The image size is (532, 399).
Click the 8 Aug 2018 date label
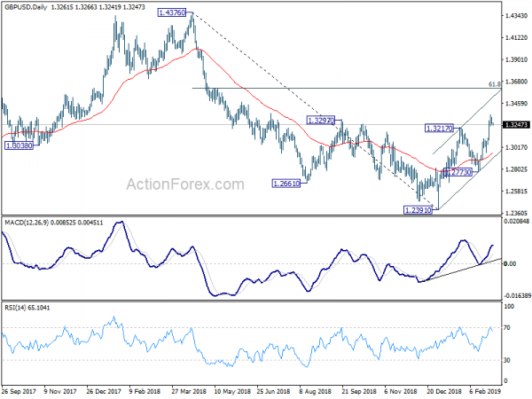(x=316, y=391)
